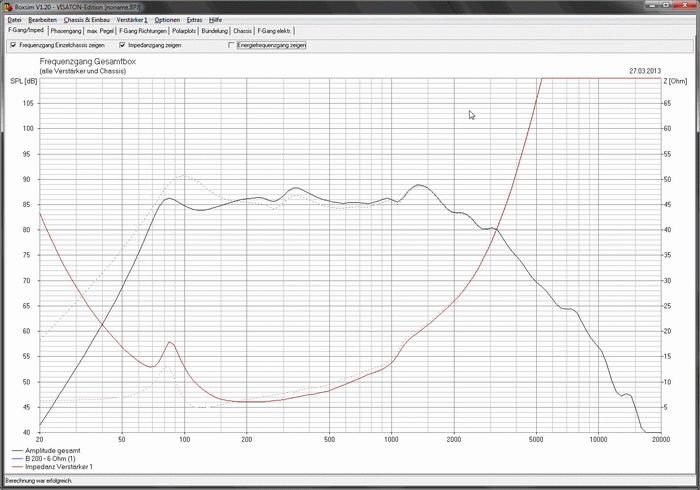Open the Chassis & Einbau menu

[x=87, y=20]
